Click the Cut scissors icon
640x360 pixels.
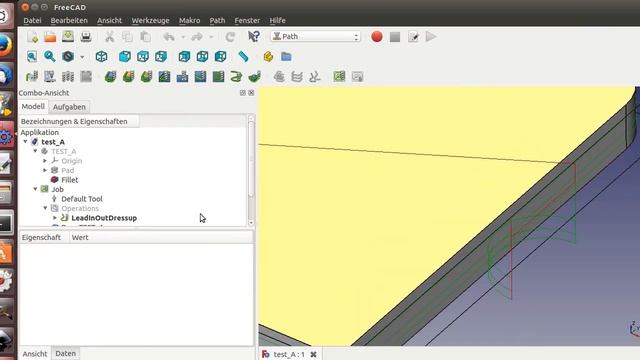point(109,37)
